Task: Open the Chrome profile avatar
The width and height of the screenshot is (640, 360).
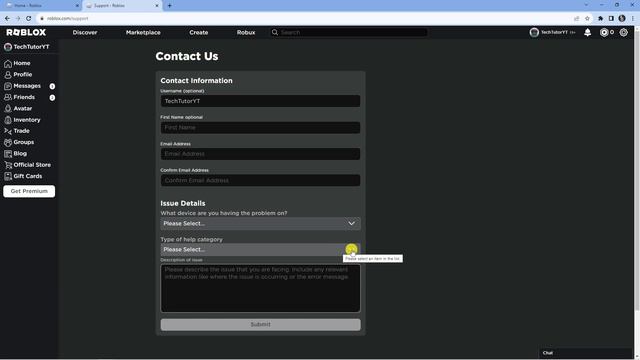Action: [x=622, y=18]
